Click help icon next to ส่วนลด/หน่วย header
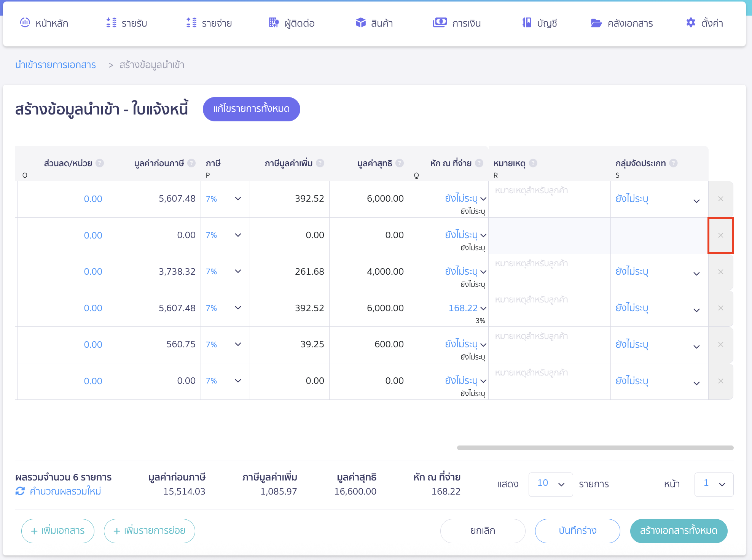The width and height of the screenshot is (752, 560). pos(100,163)
